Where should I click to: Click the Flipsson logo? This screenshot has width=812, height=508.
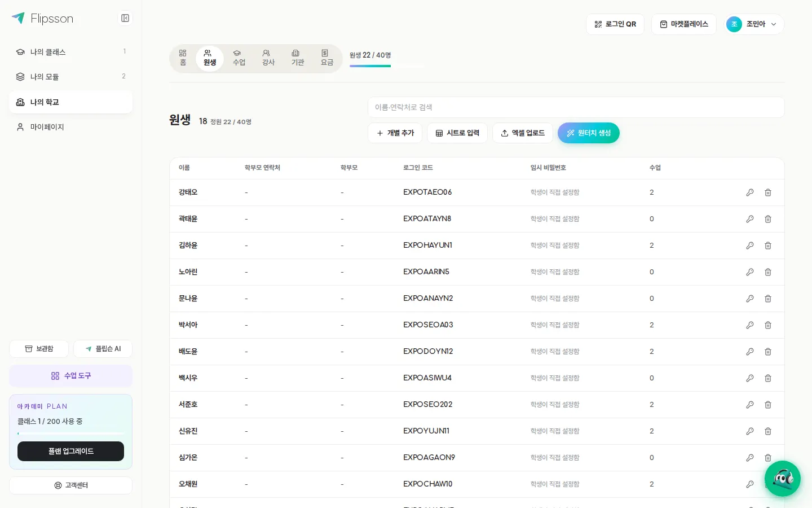point(43,19)
